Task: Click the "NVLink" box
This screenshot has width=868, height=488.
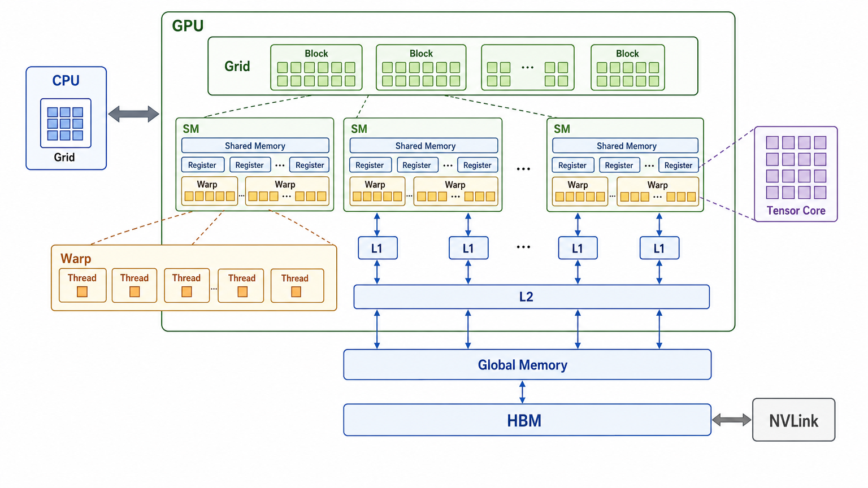Action: [794, 420]
